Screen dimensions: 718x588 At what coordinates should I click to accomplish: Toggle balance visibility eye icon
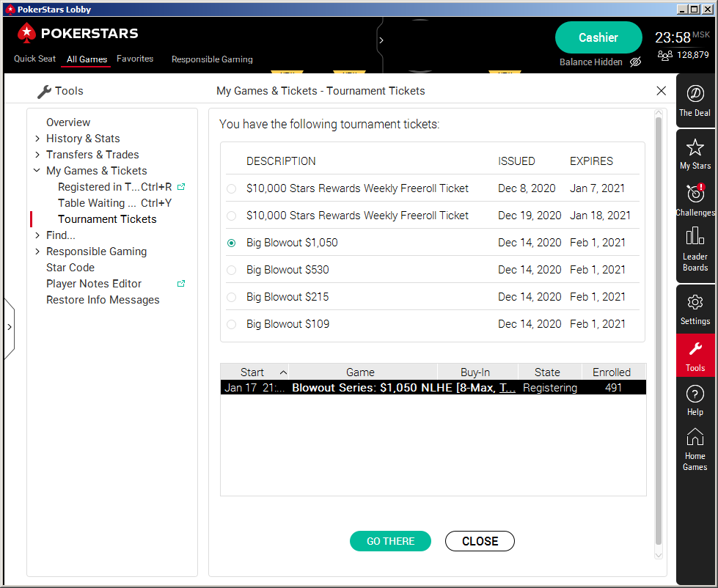click(x=636, y=62)
